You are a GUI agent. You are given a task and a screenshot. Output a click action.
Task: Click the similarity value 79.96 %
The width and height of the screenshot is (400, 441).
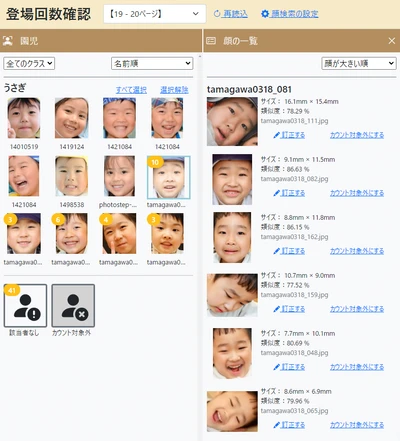[x=298, y=401]
